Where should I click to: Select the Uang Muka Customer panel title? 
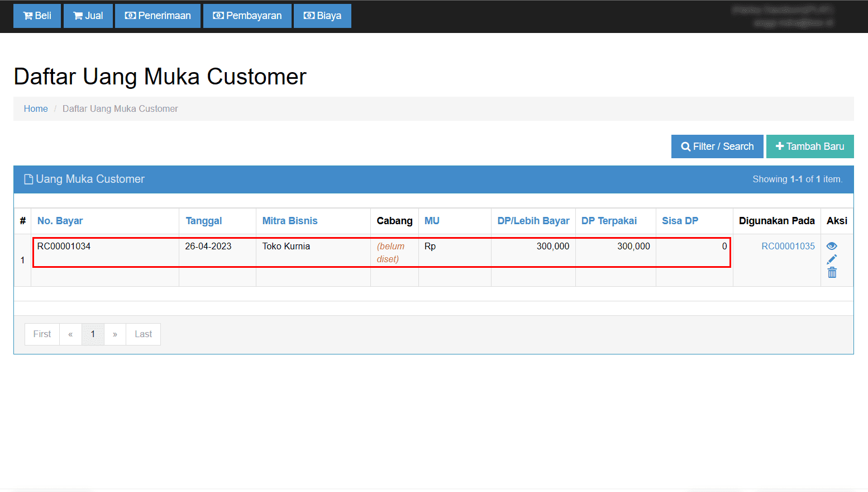tap(90, 179)
